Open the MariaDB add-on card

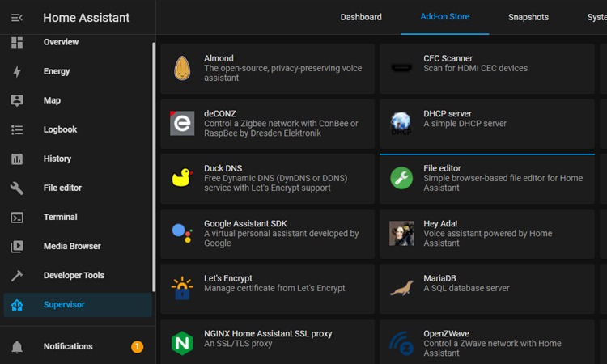[486, 288]
